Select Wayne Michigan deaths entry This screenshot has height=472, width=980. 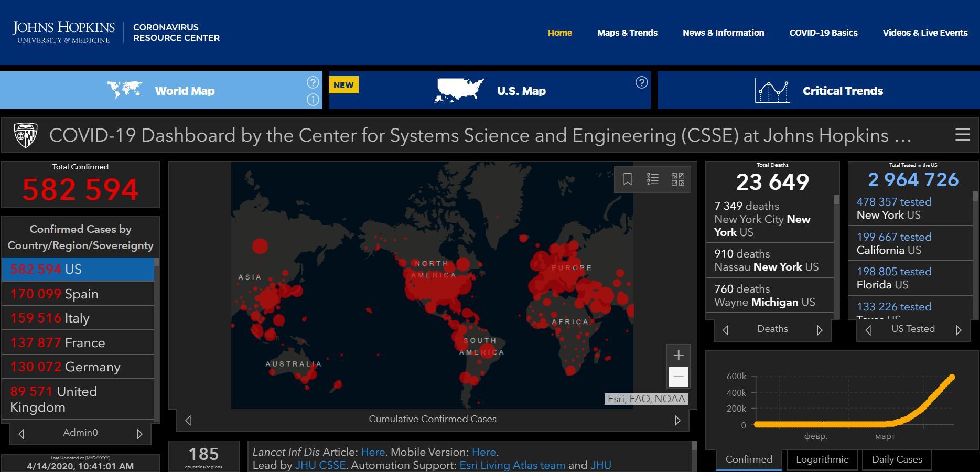point(770,296)
